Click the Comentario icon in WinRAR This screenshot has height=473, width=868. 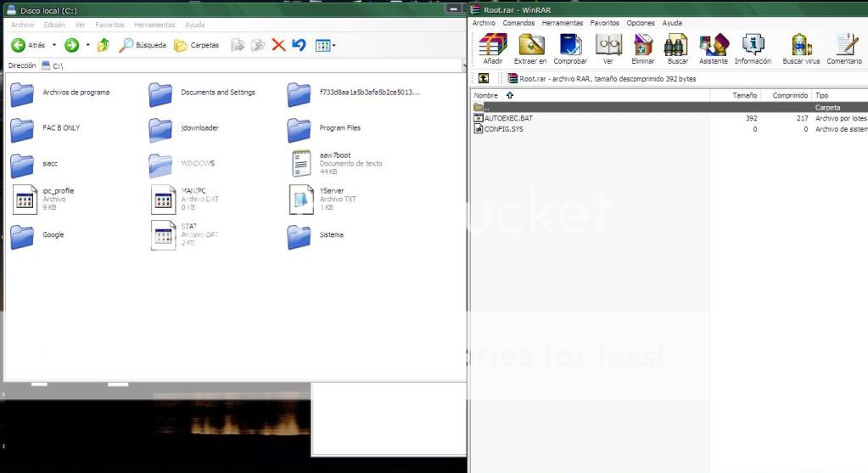[844, 48]
